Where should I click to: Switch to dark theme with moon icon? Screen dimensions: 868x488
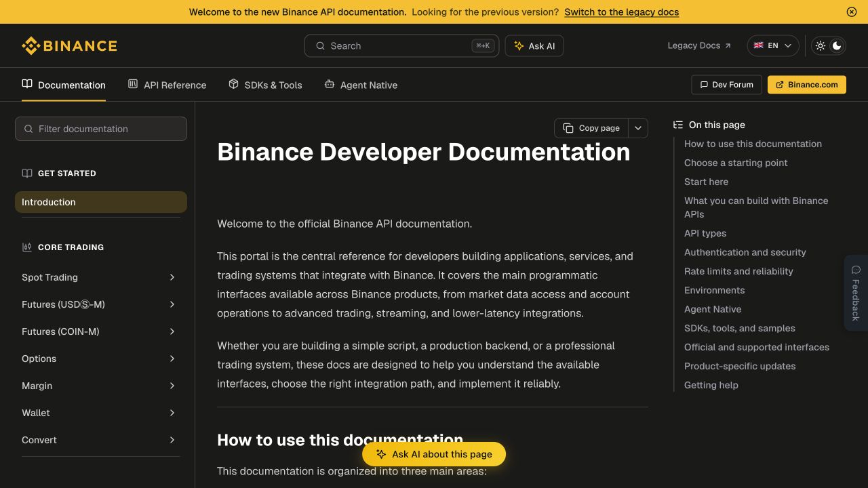[837, 46]
